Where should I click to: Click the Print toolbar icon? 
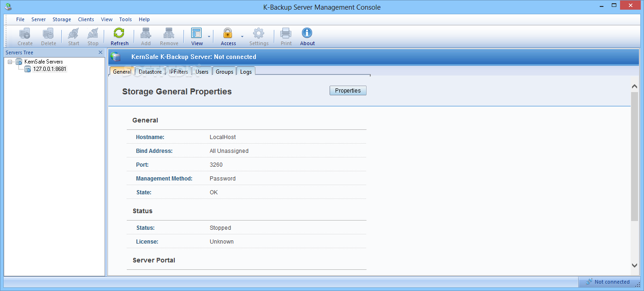(286, 34)
